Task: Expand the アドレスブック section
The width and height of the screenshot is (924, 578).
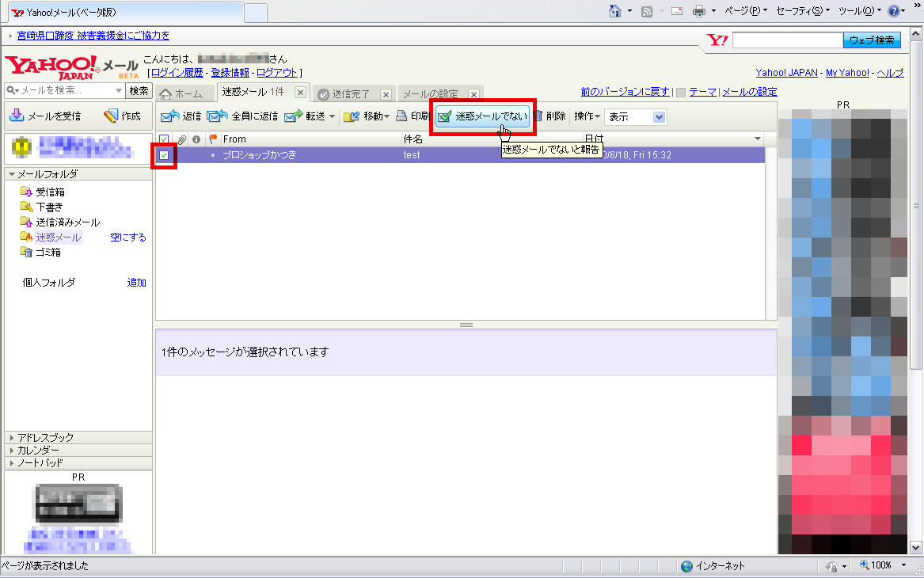Action: pyautogui.click(x=12, y=438)
